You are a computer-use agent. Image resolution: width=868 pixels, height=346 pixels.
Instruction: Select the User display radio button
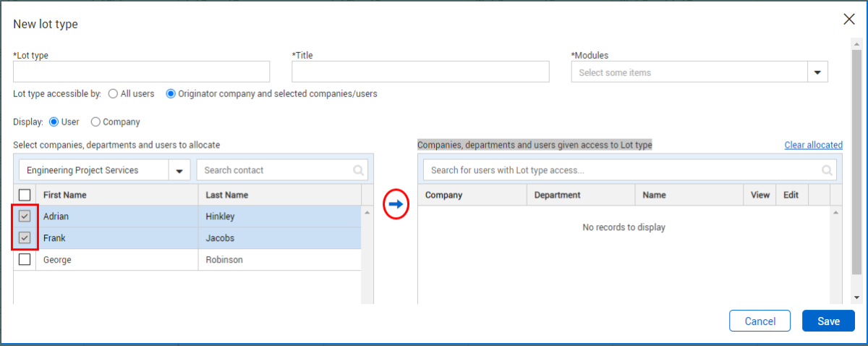click(x=54, y=122)
